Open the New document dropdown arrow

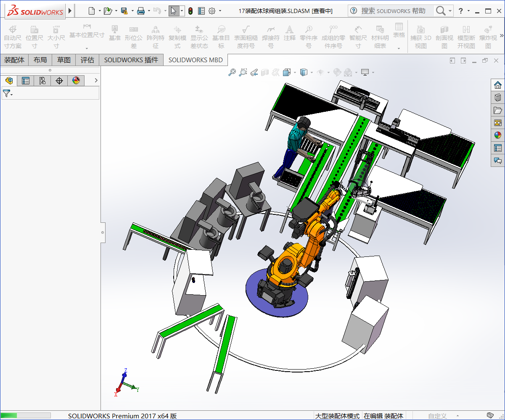click(x=100, y=11)
